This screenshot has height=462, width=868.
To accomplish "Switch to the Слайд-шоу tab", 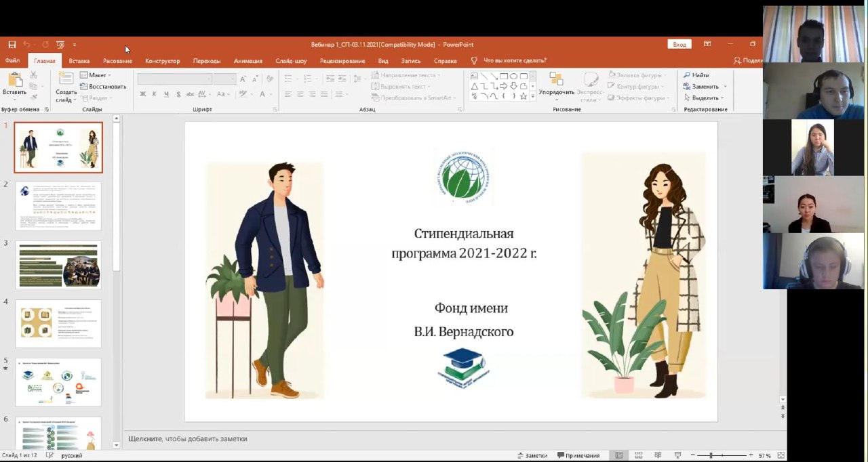I will pos(291,61).
